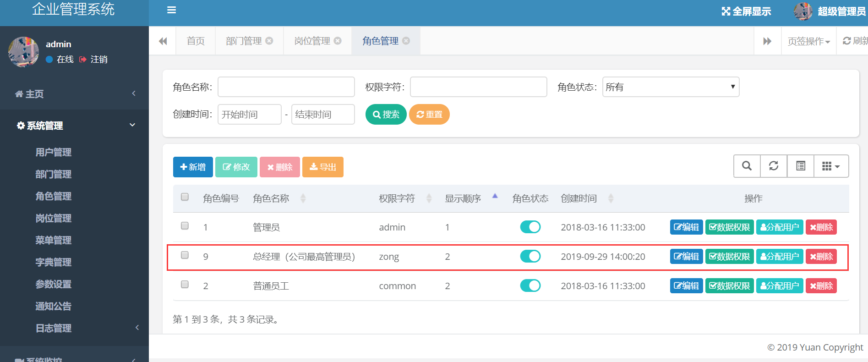Click the blue 新增 add button
Screen dimensions: 868x362
click(x=193, y=167)
